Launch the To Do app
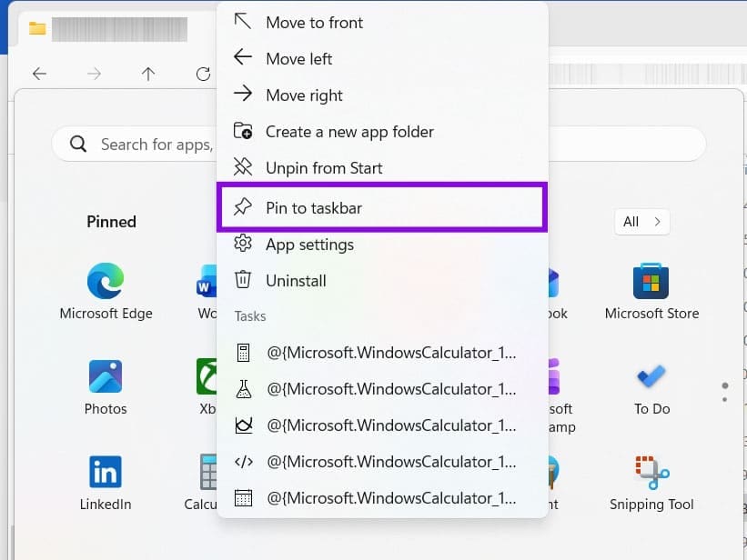 coord(651,387)
